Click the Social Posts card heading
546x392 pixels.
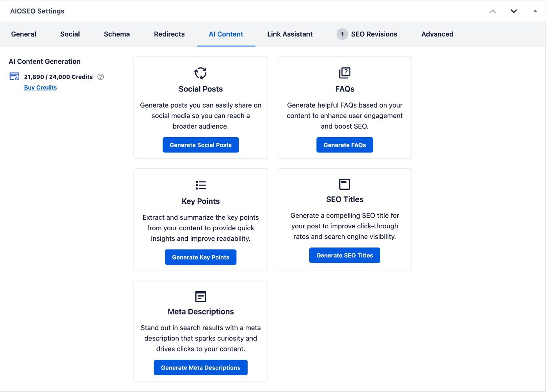[x=200, y=89]
